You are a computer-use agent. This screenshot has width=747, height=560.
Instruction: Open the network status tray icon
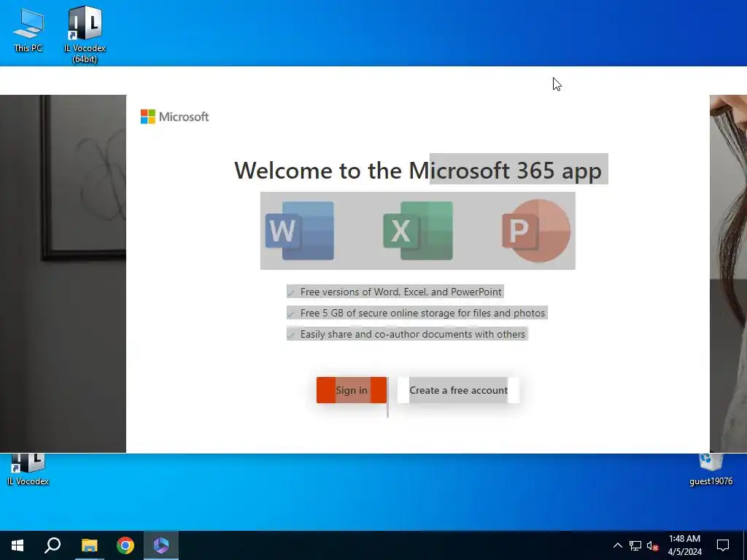coord(635,545)
